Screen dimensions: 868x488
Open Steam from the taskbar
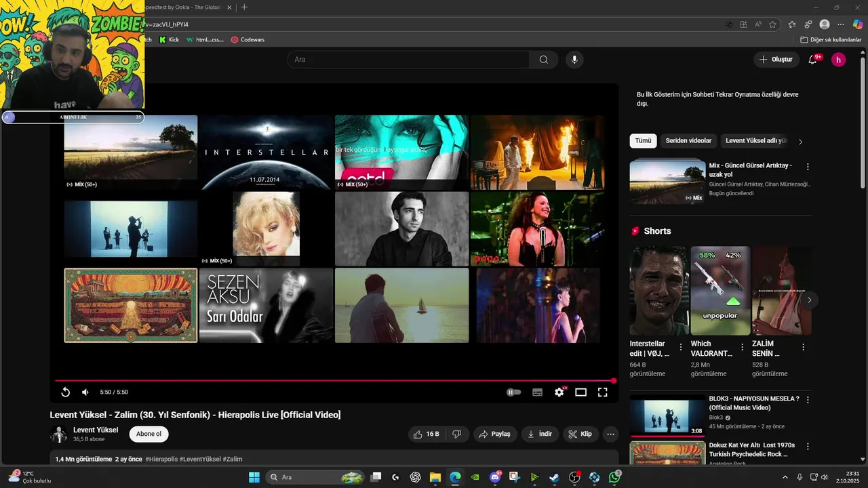click(x=555, y=477)
